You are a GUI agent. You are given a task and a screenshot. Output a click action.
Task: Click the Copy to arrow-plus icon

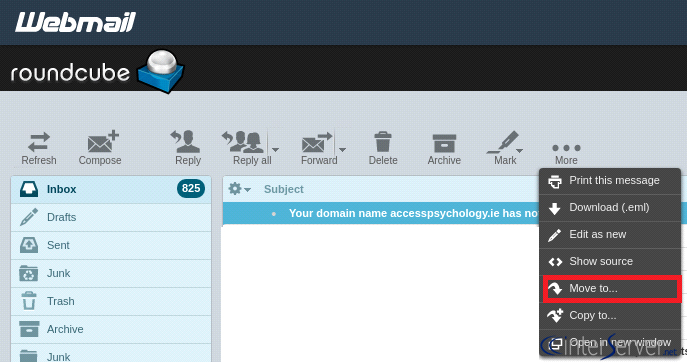tap(555, 316)
